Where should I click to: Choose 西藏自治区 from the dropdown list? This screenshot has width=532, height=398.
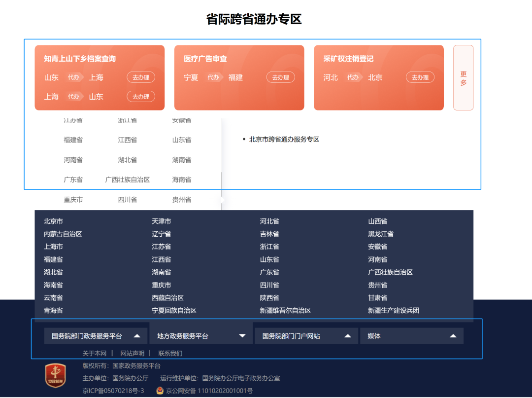[167, 298]
